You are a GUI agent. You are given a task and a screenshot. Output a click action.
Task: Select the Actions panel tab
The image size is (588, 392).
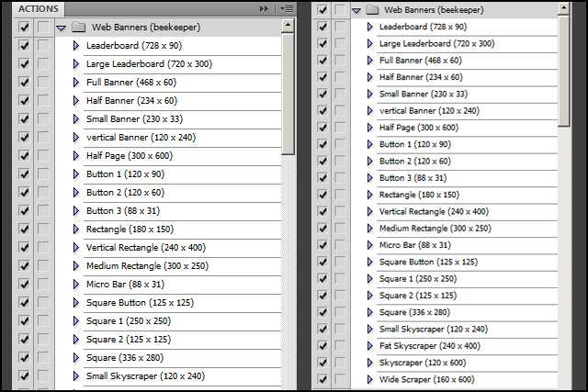[40, 8]
